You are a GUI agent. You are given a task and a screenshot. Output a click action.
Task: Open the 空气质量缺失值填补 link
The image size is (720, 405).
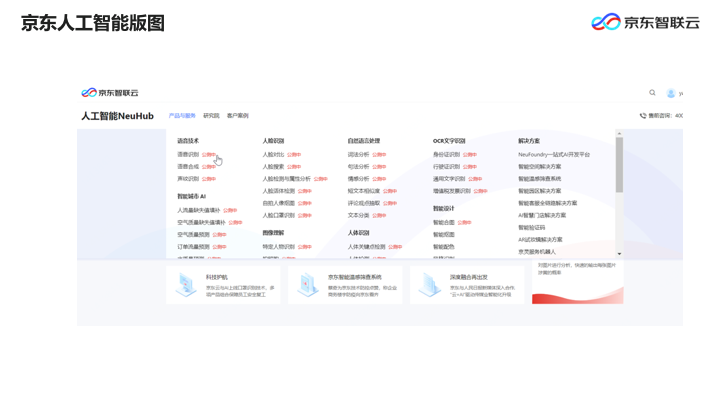[201, 223]
